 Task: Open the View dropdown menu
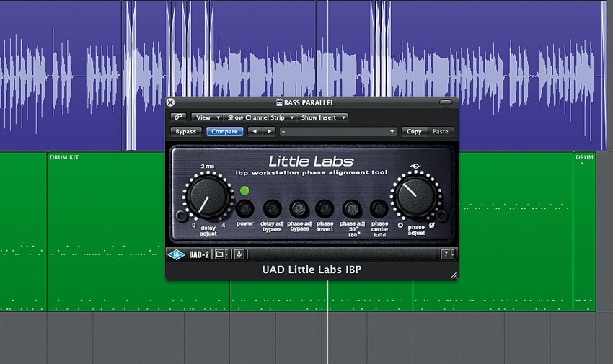click(207, 117)
